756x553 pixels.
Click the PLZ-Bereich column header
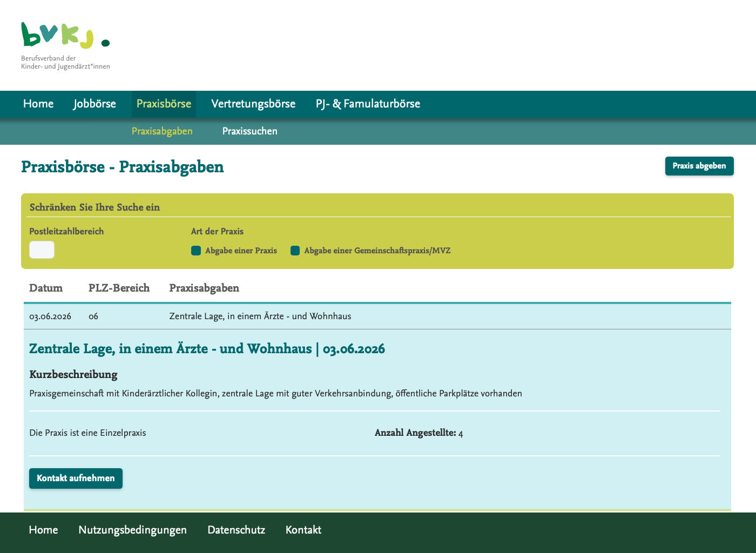(119, 288)
